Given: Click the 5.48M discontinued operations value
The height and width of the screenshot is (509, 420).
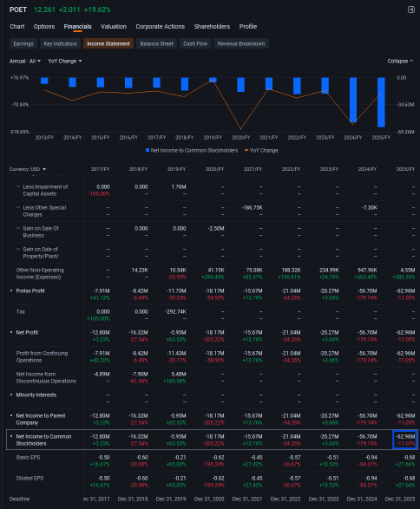Looking at the screenshot, I should 179,374.
